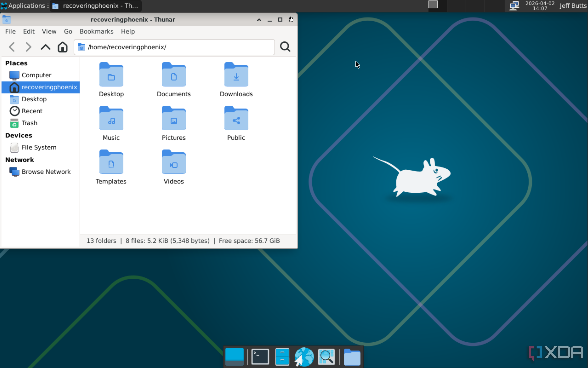588x368 pixels.
Task: Open parent folder with the up arrow
Action: click(45, 47)
